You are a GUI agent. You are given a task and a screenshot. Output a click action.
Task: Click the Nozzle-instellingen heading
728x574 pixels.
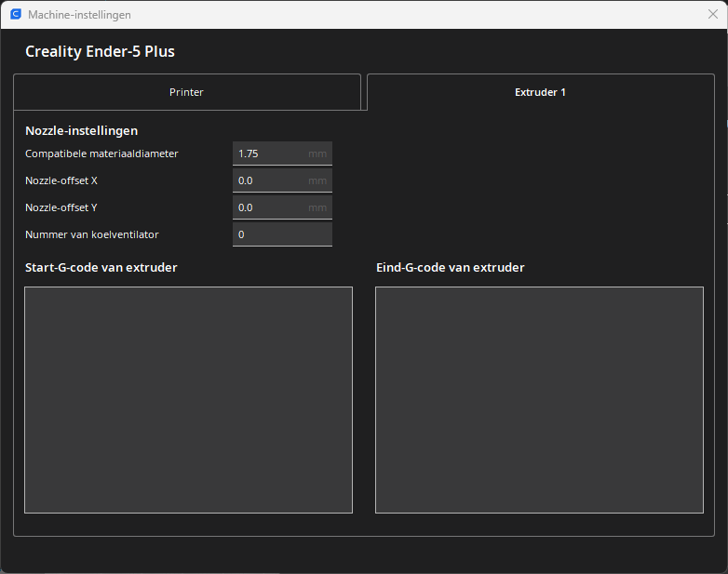81,131
